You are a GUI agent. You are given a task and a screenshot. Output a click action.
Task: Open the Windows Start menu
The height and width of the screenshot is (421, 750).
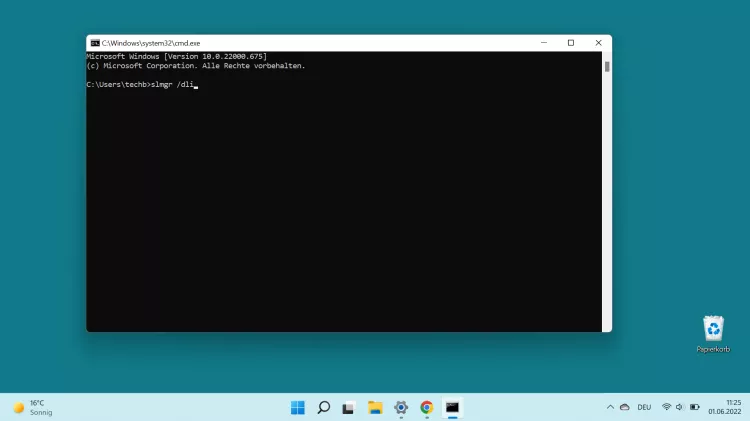298,408
